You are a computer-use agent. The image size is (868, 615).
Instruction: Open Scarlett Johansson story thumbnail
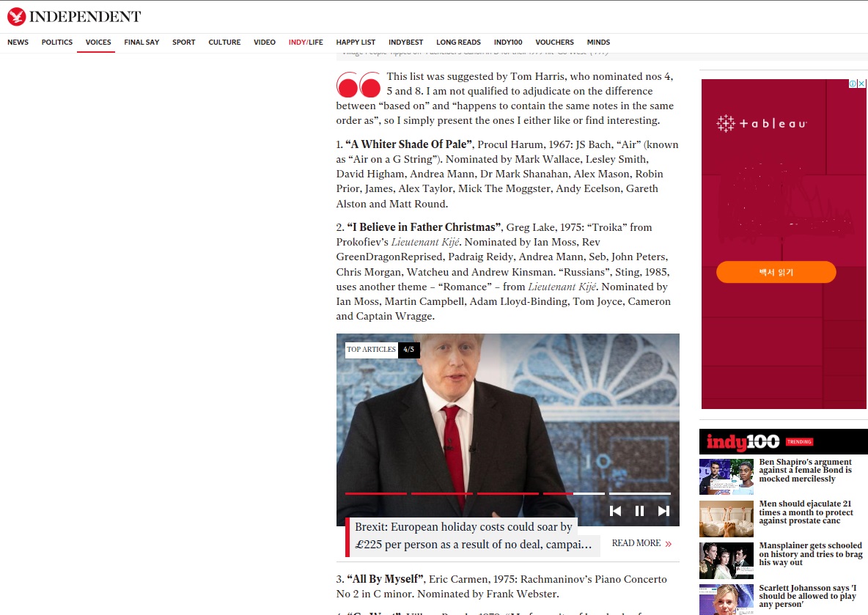pos(726,599)
